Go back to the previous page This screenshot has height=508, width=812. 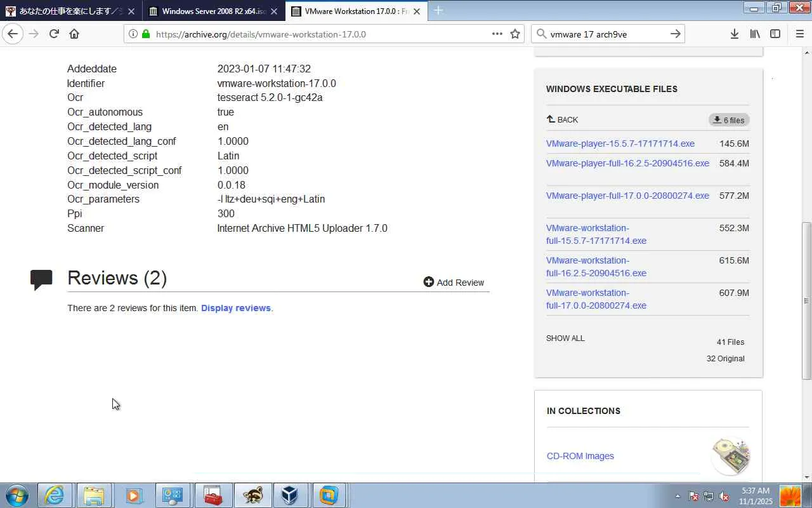(13, 34)
